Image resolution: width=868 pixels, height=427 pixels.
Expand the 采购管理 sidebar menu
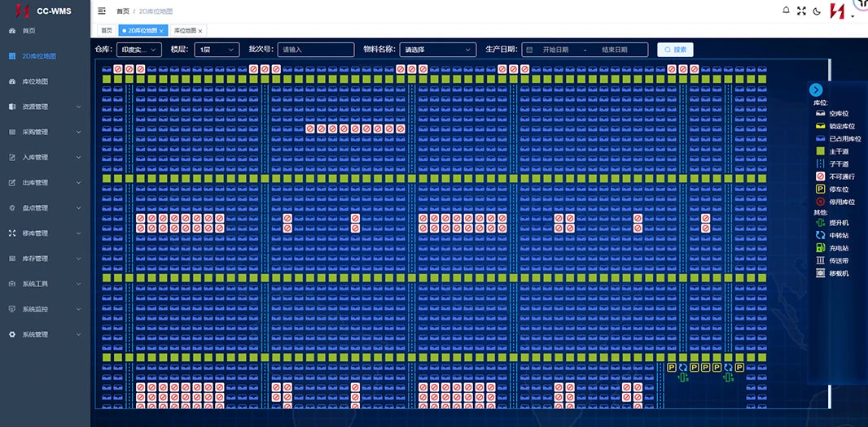coord(45,133)
